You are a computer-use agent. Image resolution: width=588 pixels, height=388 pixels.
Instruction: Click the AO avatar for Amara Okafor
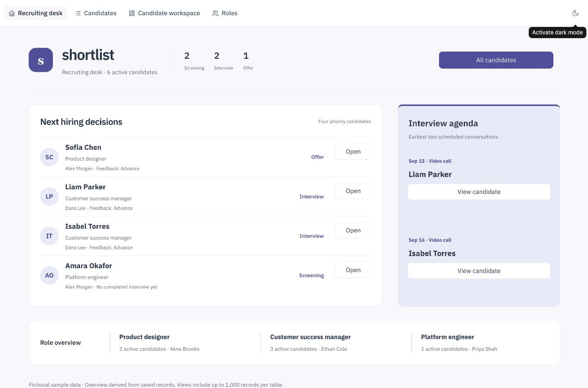49,275
